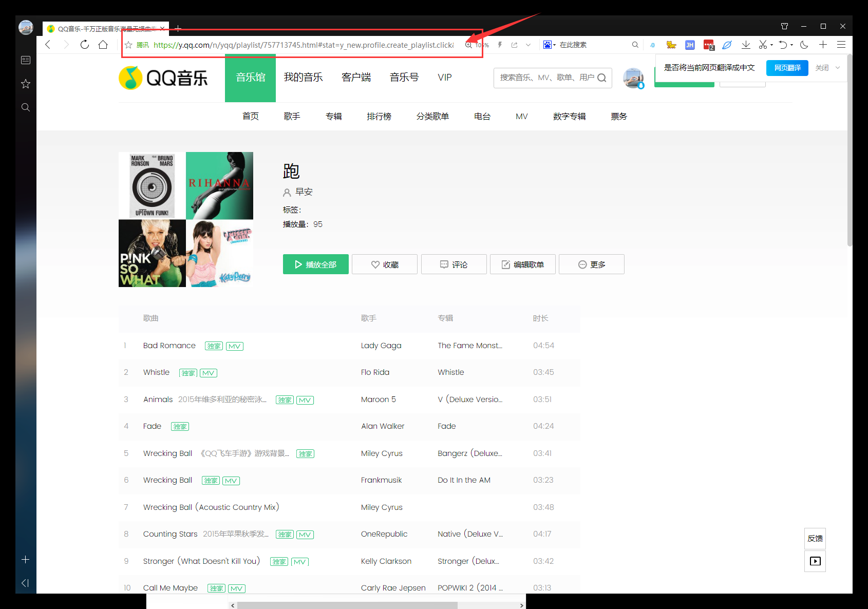Click the share page icon

coord(514,45)
